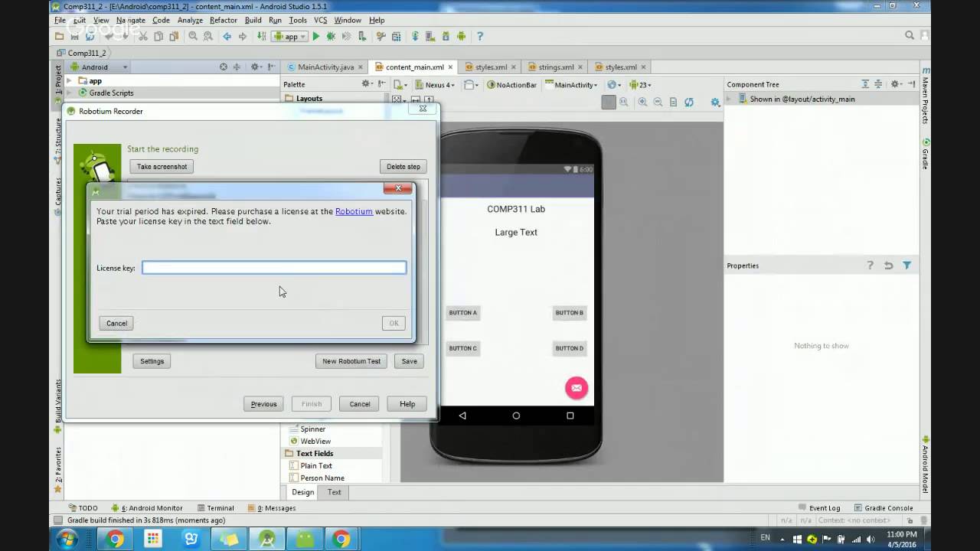The height and width of the screenshot is (551, 980).
Task: Undo changes in Properties panel
Action: point(888,266)
